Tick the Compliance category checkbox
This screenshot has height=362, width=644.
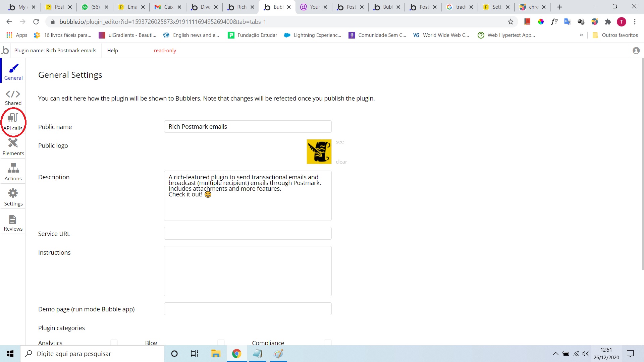[x=328, y=342]
